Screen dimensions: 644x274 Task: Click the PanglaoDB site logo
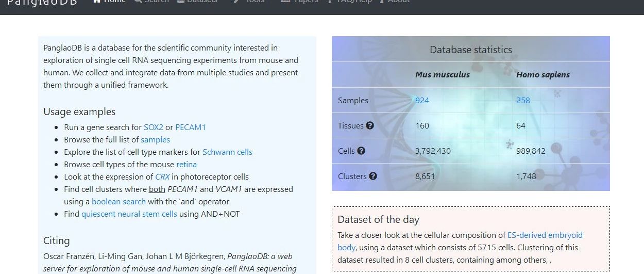point(42,3)
